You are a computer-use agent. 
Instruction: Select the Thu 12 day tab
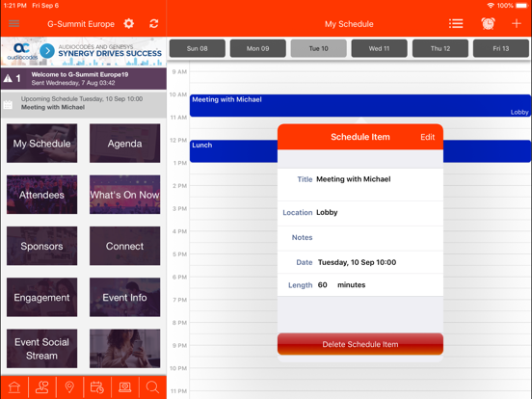pos(440,48)
